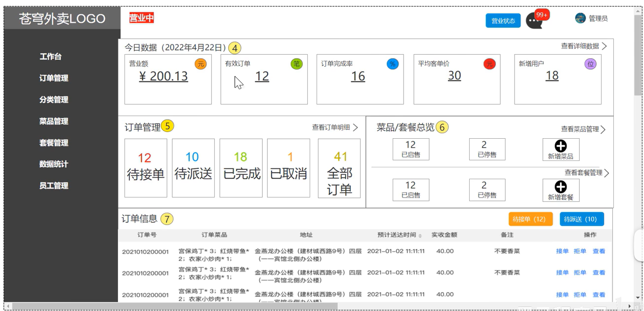Click the purple 位 badge on 新增用户 card
The width and height of the screenshot is (644, 311).
(x=590, y=64)
